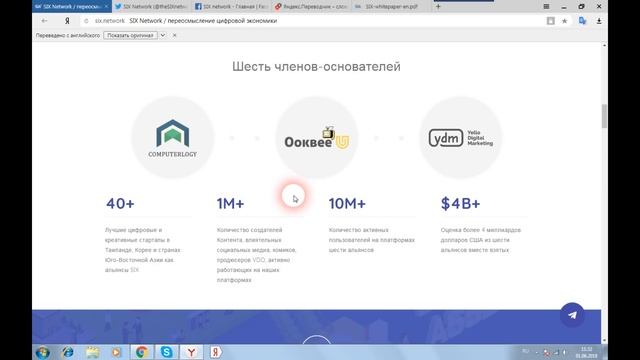Click the Ookbee U logo circle
Image resolution: width=640 pixels, height=360 pixels.
pos(316,138)
